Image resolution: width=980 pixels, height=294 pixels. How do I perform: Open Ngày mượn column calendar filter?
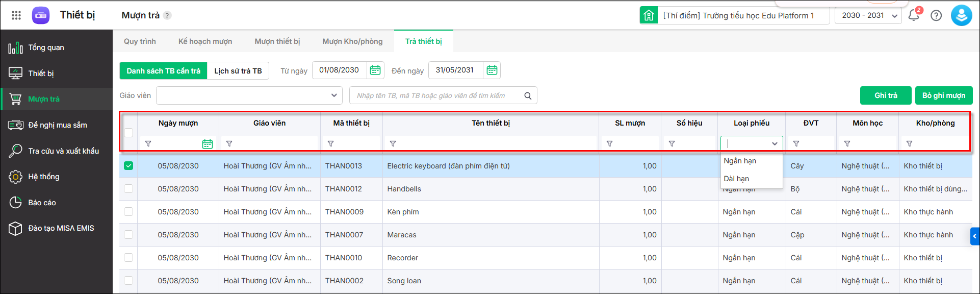click(208, 144)
